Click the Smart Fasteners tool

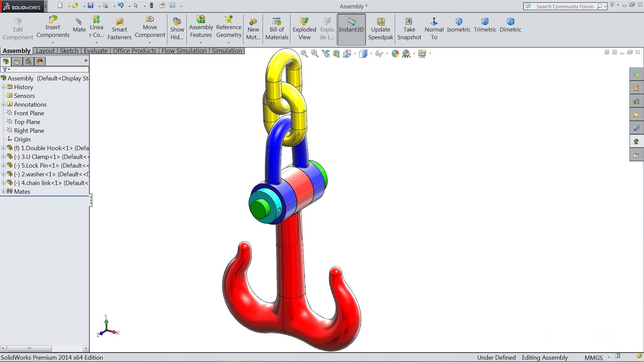tap(119, 28)
